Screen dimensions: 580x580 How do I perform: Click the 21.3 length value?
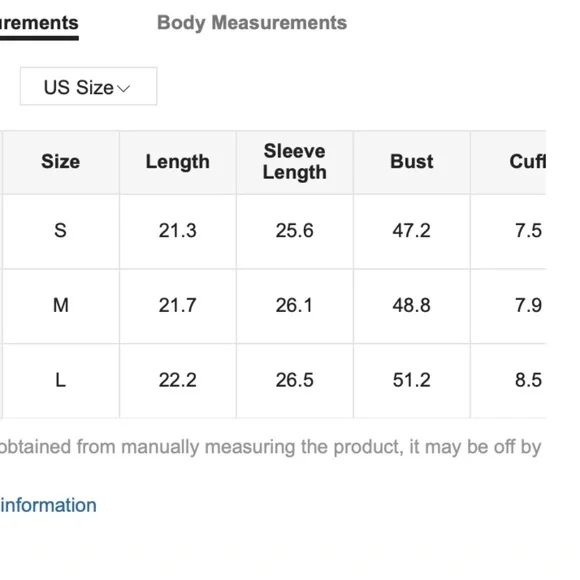point(178,230)
